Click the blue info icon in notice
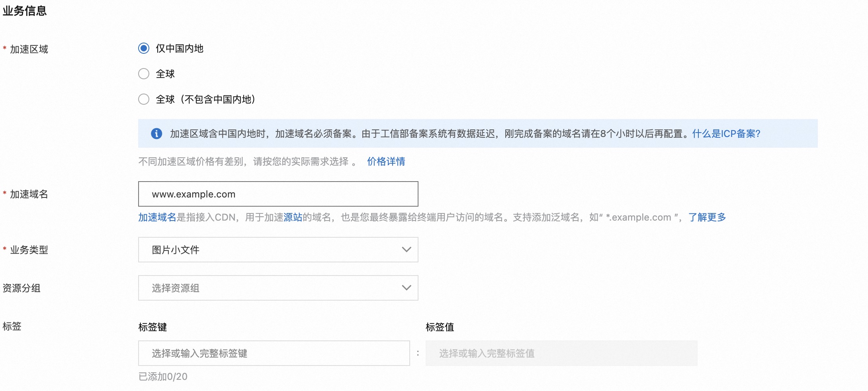Viewport: 868px width, 391px height. click(x=156, y=133)
